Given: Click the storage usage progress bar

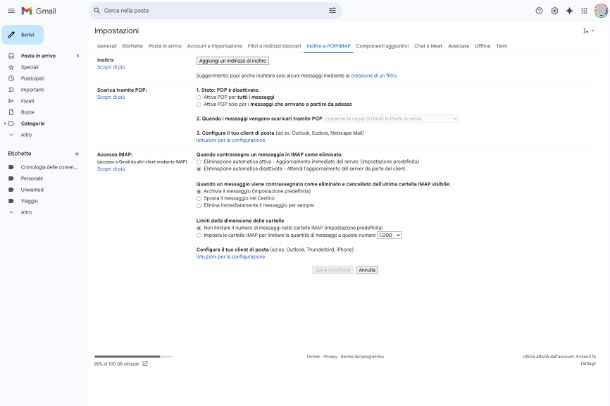Looking at the screenshot, I should pos(133,356).
